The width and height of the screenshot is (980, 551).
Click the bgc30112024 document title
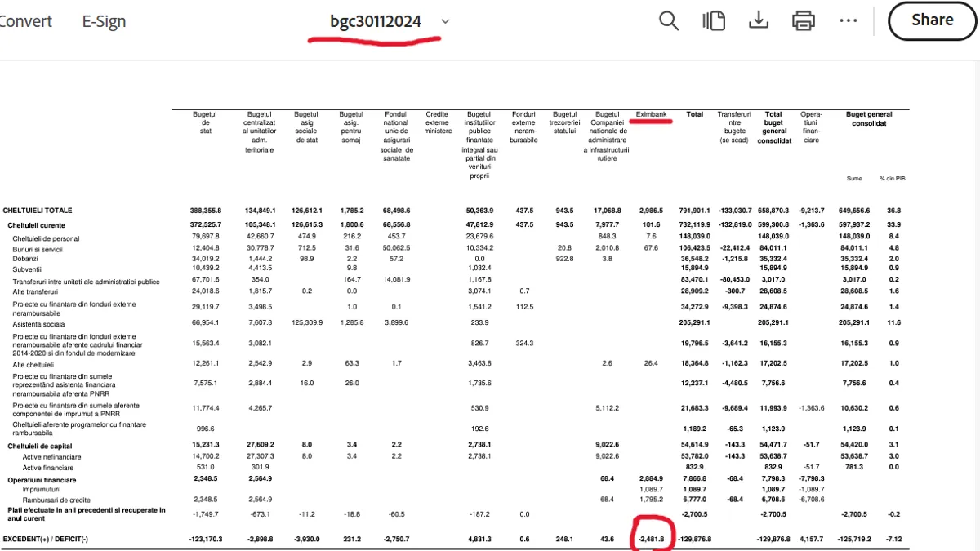(376, 21)
